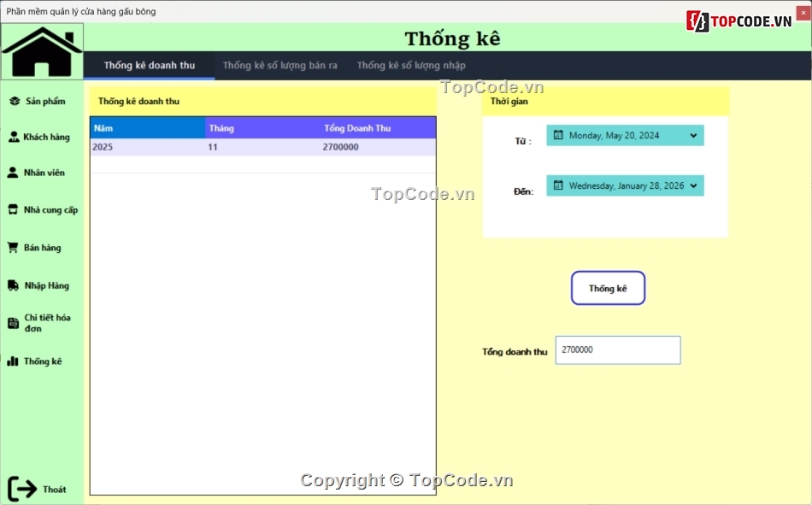
Task: Open Khách hàng from the sidebar
Action: click(x=15, y=136)
